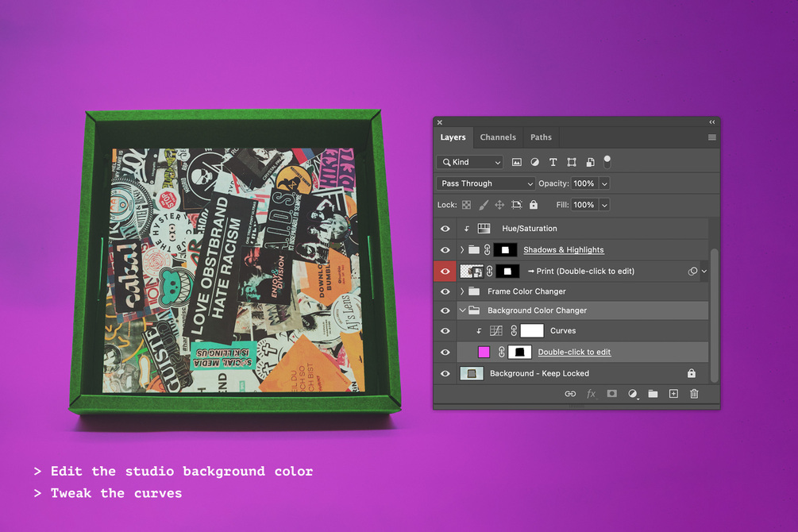Click the Print layer smart filter icon
The width and height of the screenshot is (798, 532).
click(692, 272)
